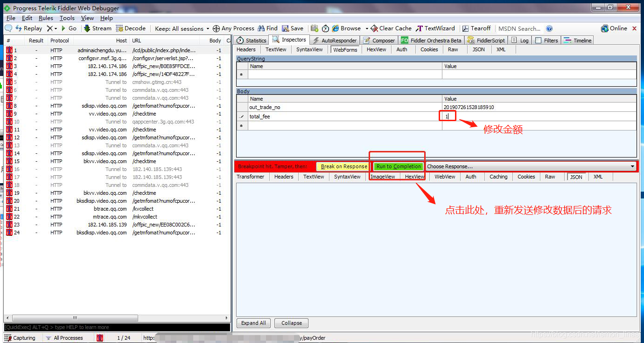Switch to Fiddler Orchestra Beta tab
Viewport: 644px width, 343px height.
coord(431,41)
